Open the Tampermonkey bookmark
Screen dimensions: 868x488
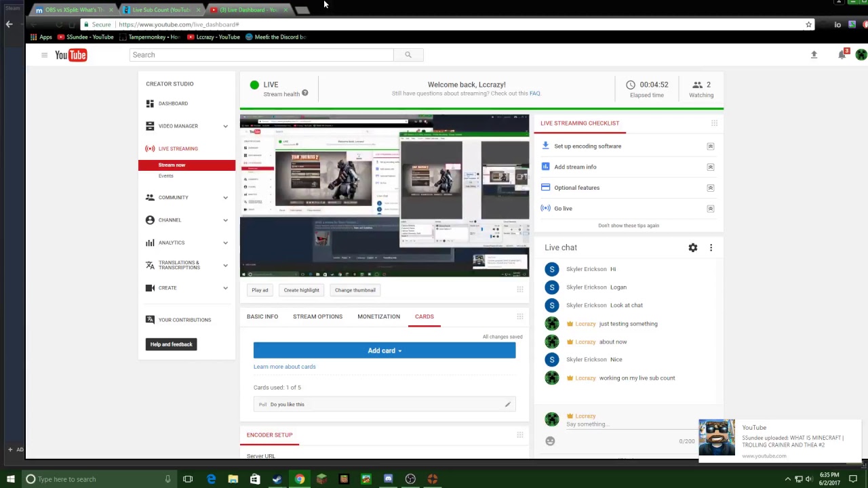click(150, 37)
